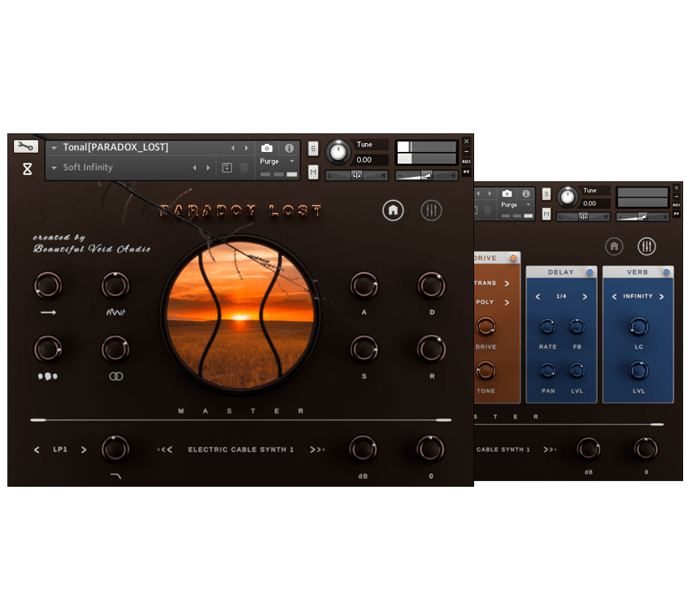Click the save preset icon next to Soft Infinity
This screenshot has width=688, height=616.
point(227,167)
